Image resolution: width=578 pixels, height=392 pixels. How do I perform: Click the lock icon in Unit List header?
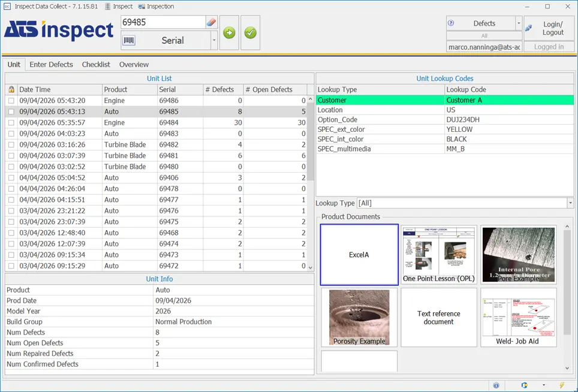11,89
